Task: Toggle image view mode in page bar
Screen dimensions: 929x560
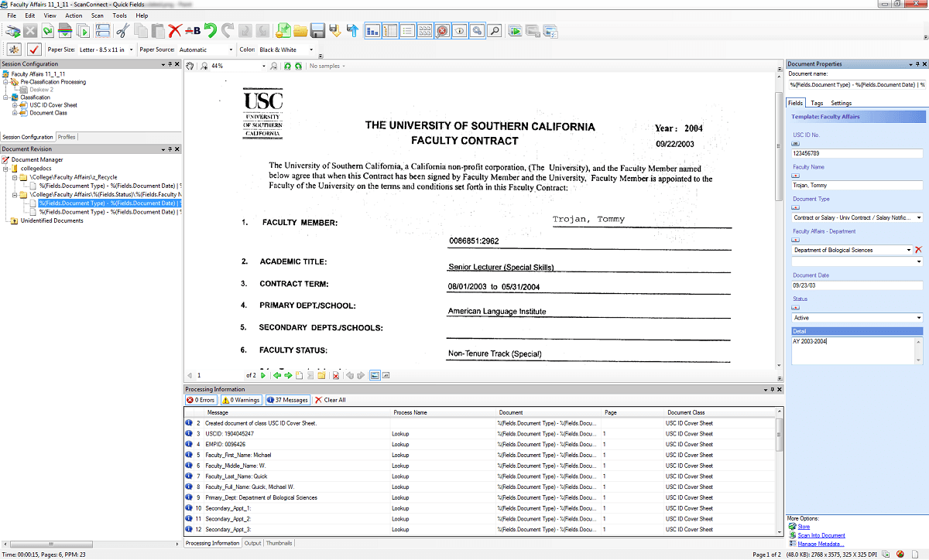Action: 375,375
